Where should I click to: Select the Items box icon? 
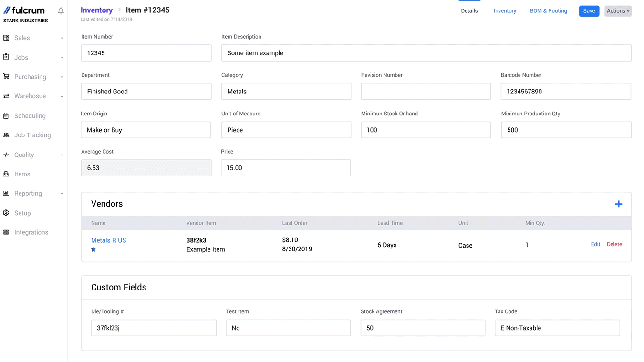[x=7, y=174]
